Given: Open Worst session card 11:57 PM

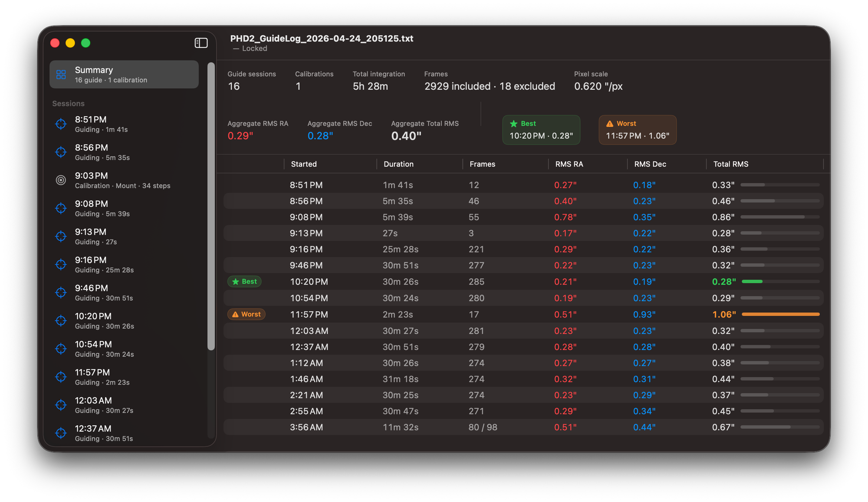Looking at the screenshot, I should 637,130.
